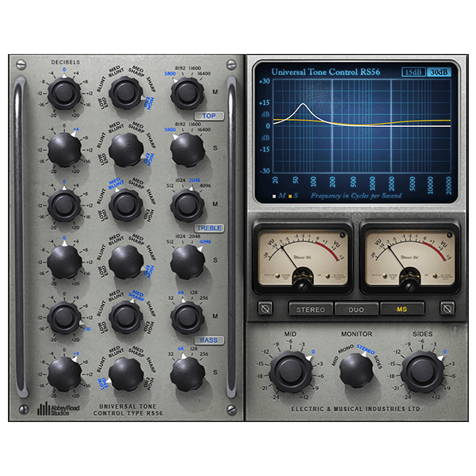This screenshot has width=476, height=476.
Task: Click the TREBLE band label button
Action: click(x=209, y=228)
